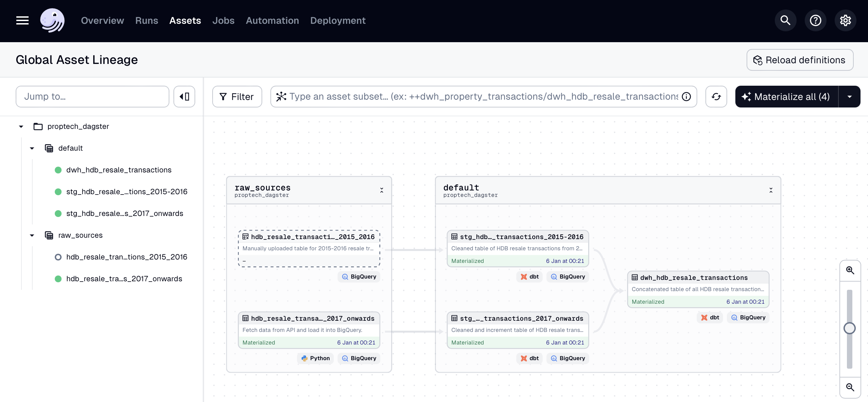The width and height of the screenshot is (868, 402).
Task: Go to the Overview tab
Action: coord(102,20)
